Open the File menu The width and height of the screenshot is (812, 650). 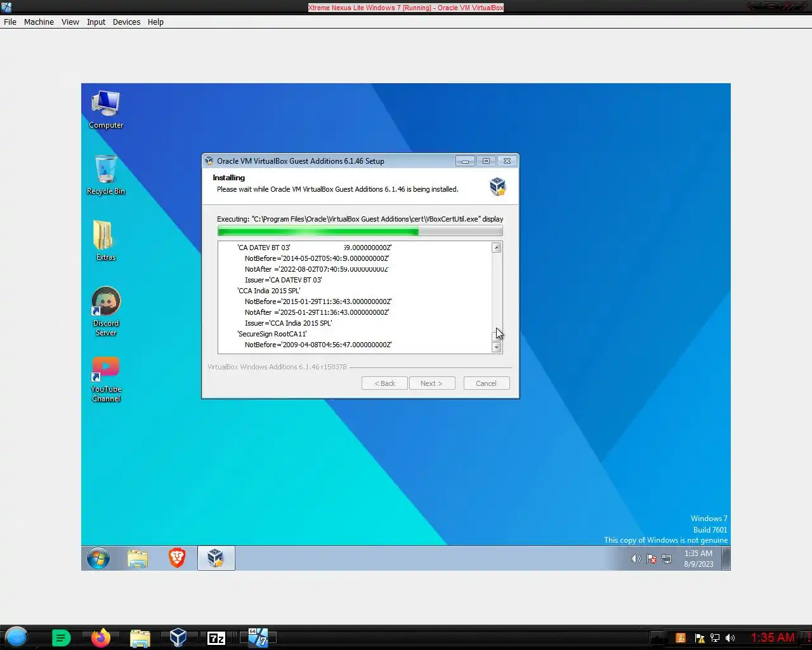coord(10,22)
